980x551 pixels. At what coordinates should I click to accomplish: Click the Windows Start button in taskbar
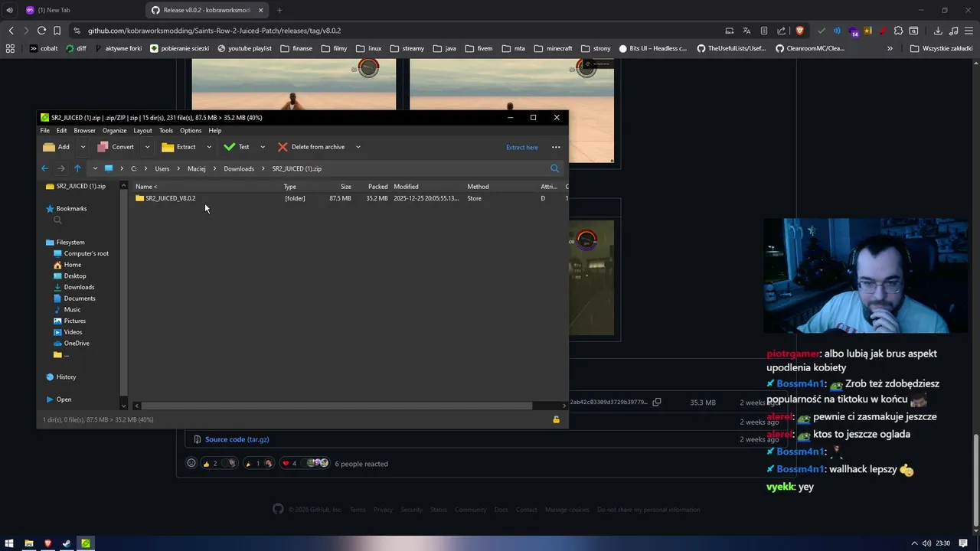click(x=9, y=543)
